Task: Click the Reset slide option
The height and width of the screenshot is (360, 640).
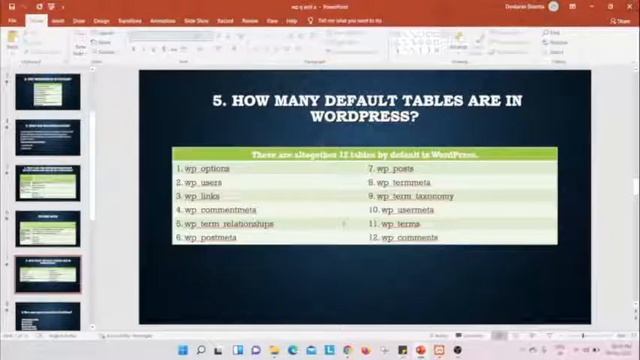Action: 102,42
